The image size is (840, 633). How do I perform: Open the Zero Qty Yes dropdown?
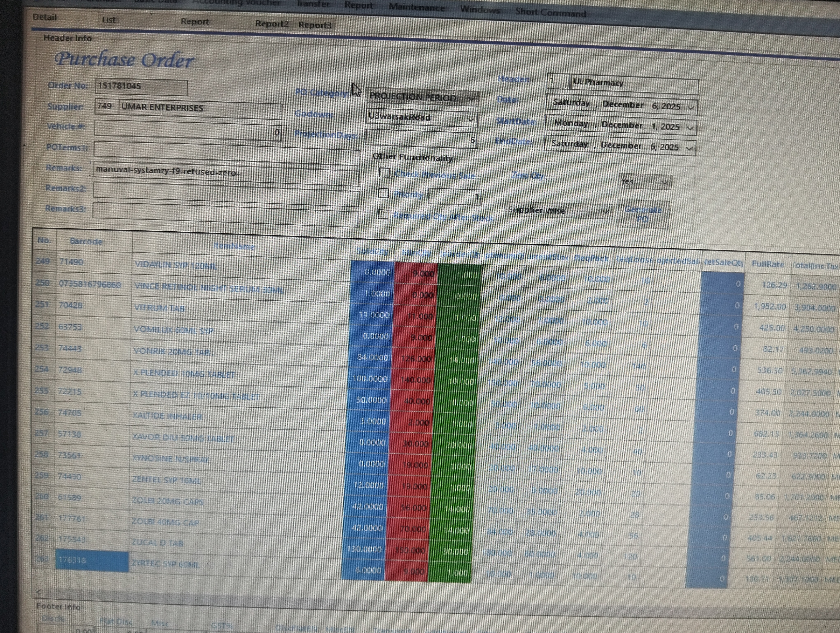[664, 182]
